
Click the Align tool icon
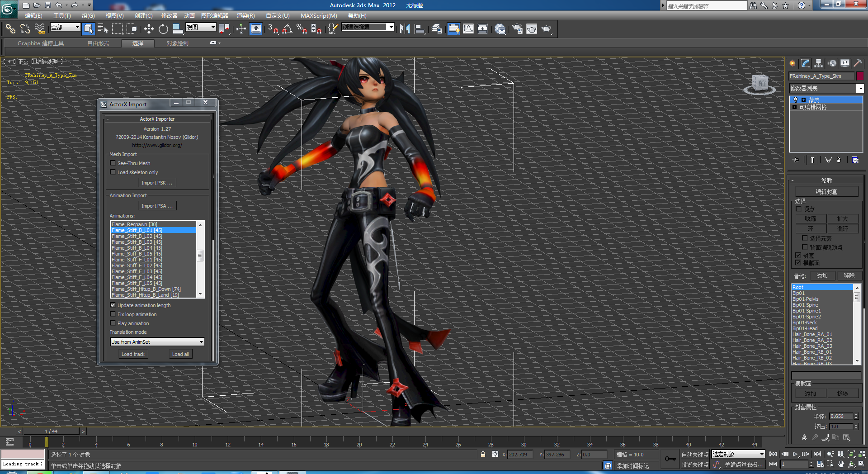pyautogui.click(x=420, y=29)
